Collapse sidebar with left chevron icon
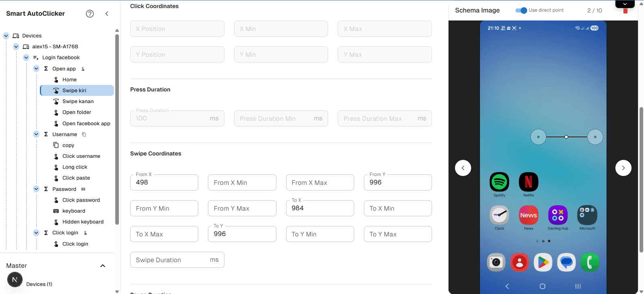 pyautogui.click(x=107, y=14)
